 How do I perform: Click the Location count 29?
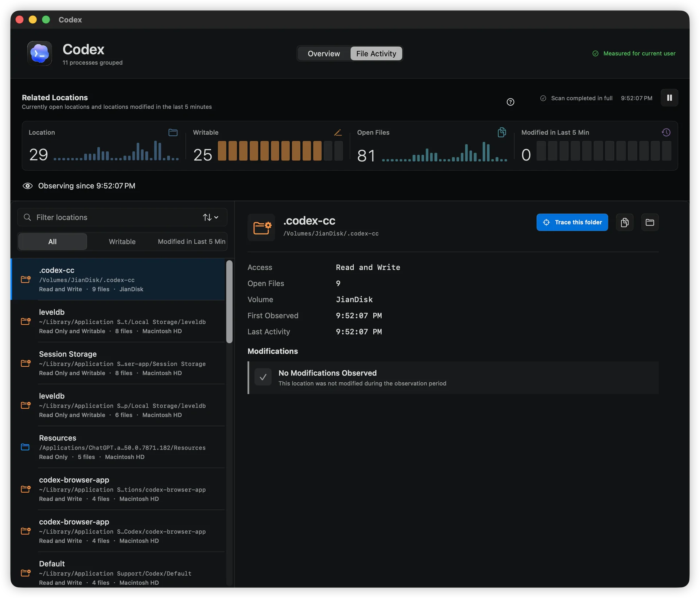tap(39, 155)
